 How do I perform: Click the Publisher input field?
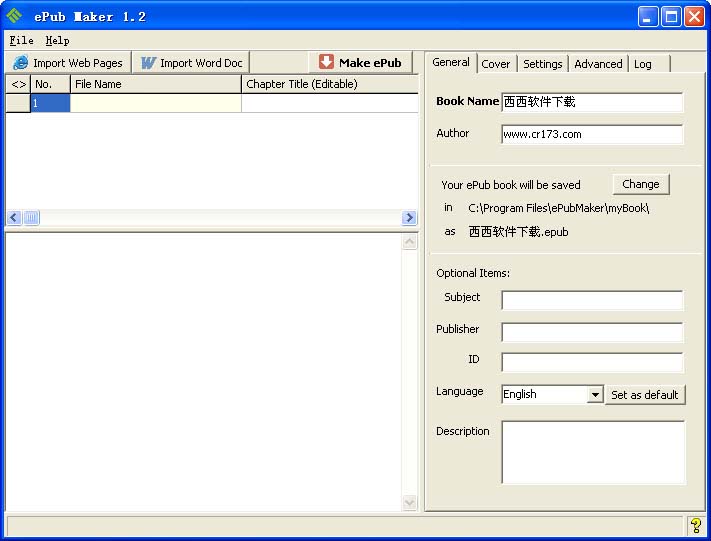592,332
